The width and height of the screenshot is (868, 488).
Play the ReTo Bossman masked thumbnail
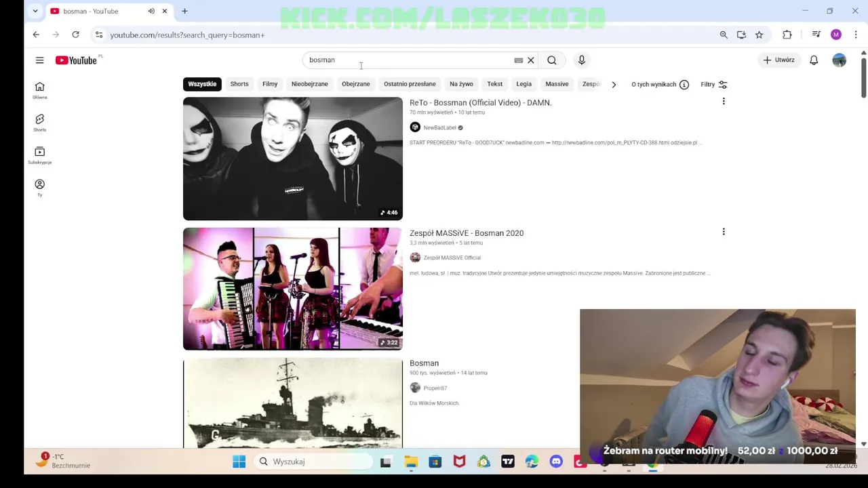click(x=293, y=159)
